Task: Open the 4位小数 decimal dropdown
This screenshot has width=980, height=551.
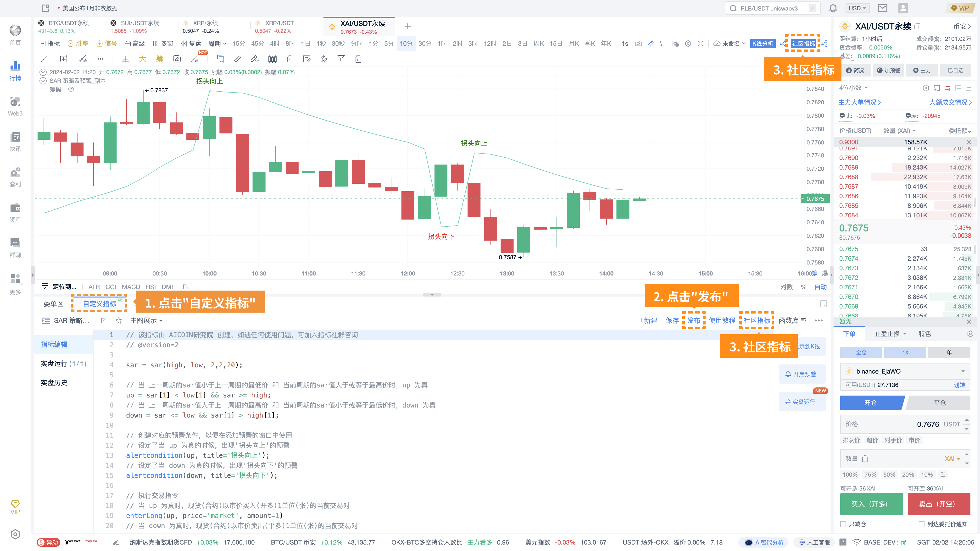Action: tap(853, 88)
